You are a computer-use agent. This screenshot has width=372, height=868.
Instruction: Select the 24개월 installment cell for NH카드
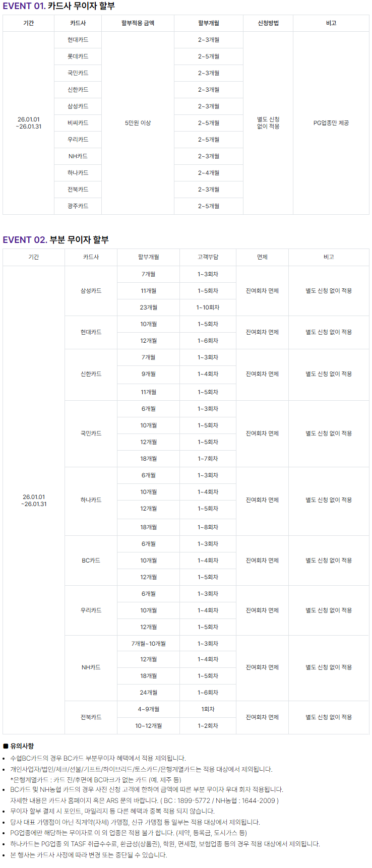coord(148,693)
